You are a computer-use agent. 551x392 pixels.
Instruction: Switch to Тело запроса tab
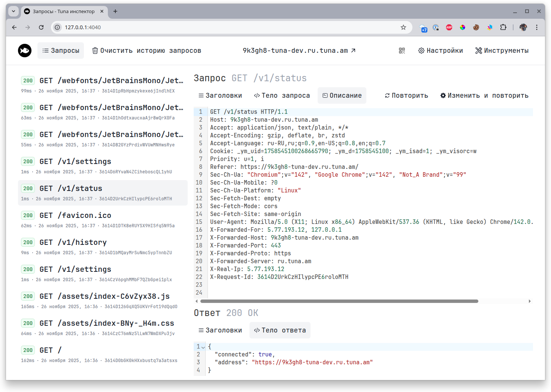(282, 95)
